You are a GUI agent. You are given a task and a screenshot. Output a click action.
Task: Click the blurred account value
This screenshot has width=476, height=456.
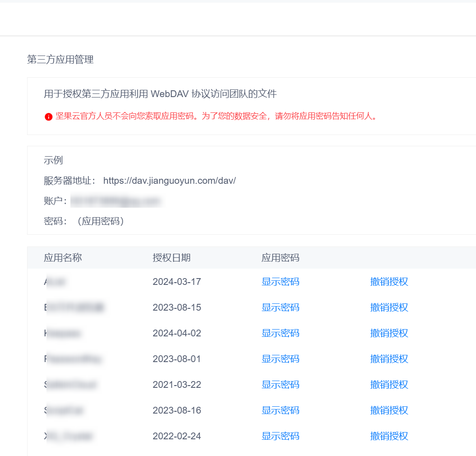click(x=116, y=201)
